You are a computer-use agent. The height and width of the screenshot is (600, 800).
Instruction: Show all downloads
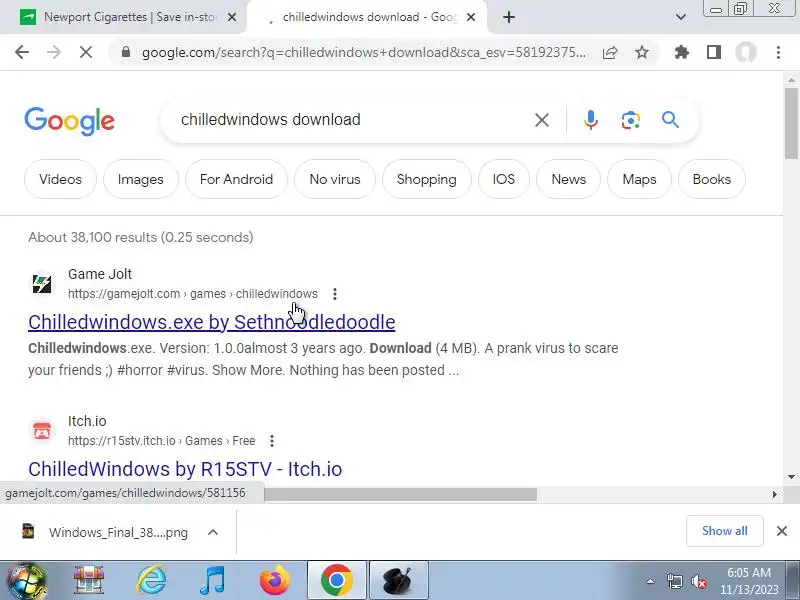[x=724, y=531]
